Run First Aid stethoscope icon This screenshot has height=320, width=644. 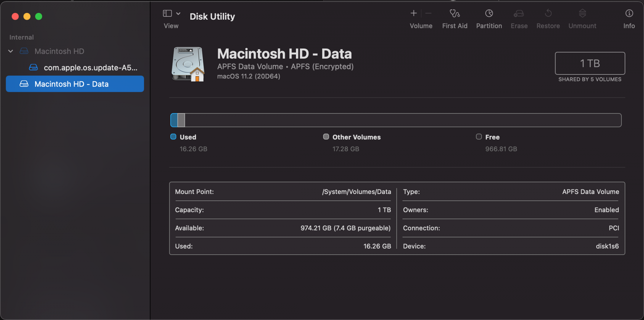[455, 13]
